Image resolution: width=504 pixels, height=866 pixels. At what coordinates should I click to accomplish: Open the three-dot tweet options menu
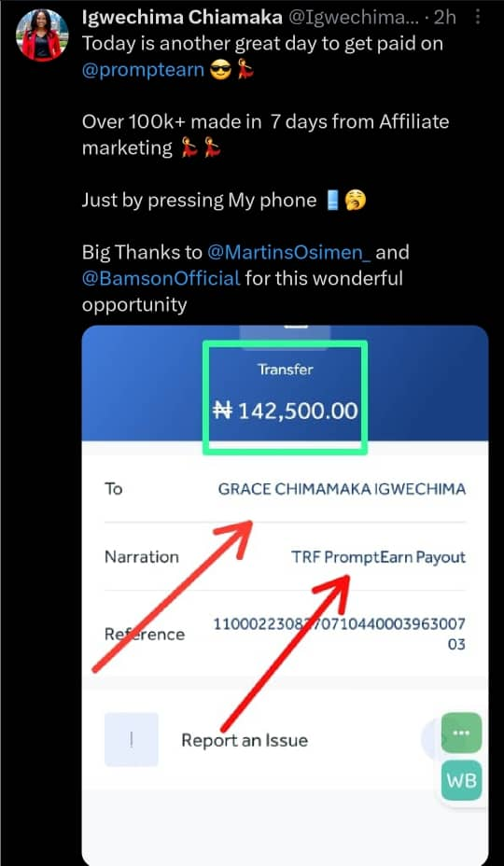[478, 18]
